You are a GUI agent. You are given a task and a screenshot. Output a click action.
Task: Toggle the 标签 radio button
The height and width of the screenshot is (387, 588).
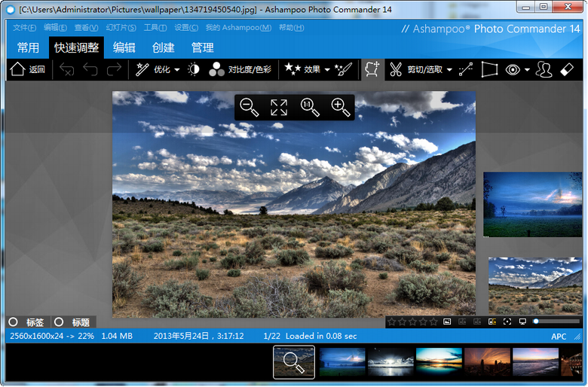pos(13,322)
